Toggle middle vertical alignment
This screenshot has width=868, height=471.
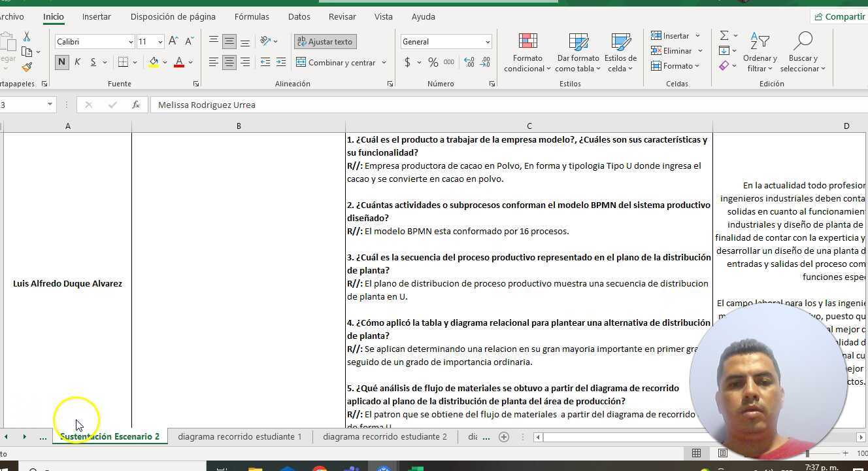229,41
